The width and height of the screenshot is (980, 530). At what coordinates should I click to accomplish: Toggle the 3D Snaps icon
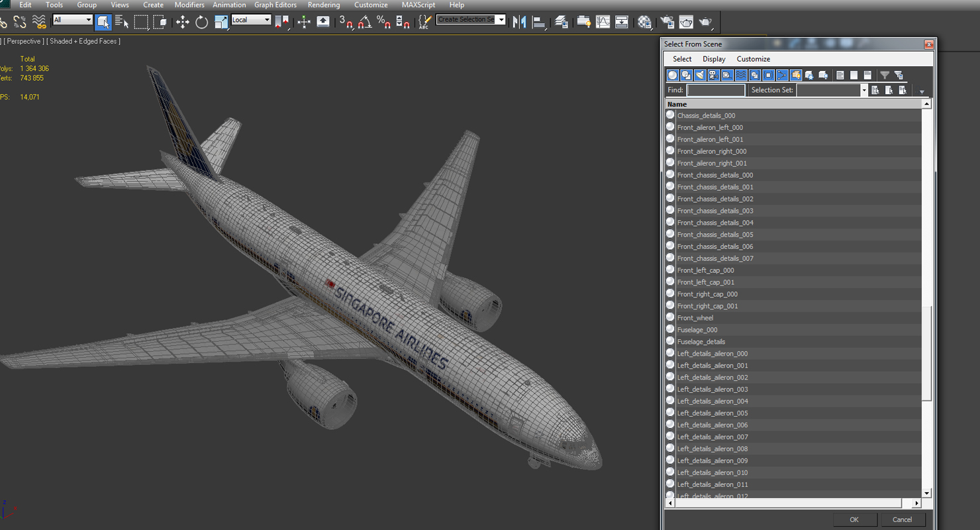346,22
